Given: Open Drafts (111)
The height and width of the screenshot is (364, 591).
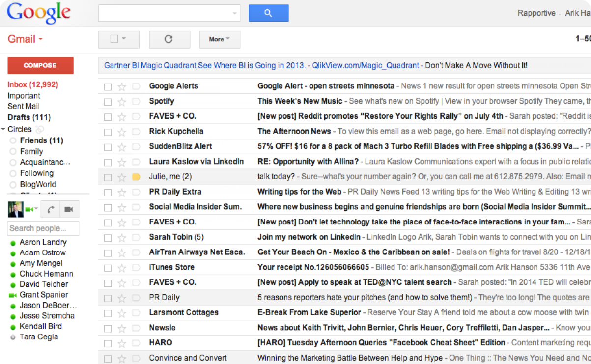Looking at the screenshot, I should pos(29,117).
